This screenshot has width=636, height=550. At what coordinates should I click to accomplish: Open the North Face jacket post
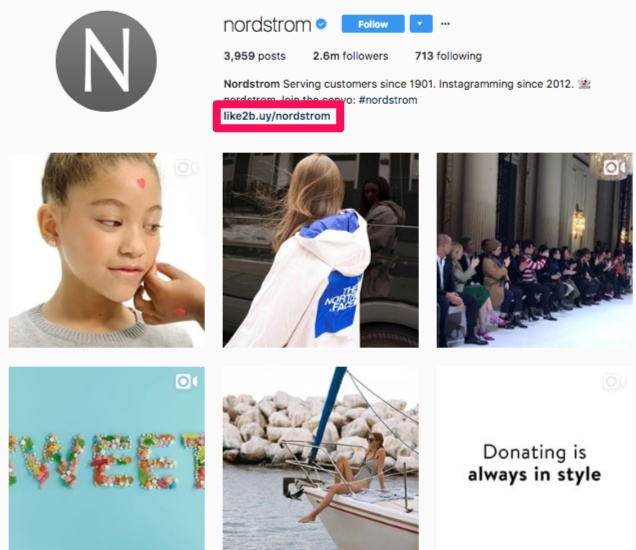click(320, 250)
